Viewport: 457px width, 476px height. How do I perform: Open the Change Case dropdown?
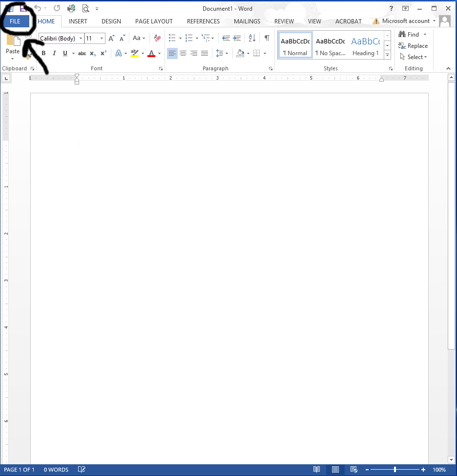(x=139, y=38)
